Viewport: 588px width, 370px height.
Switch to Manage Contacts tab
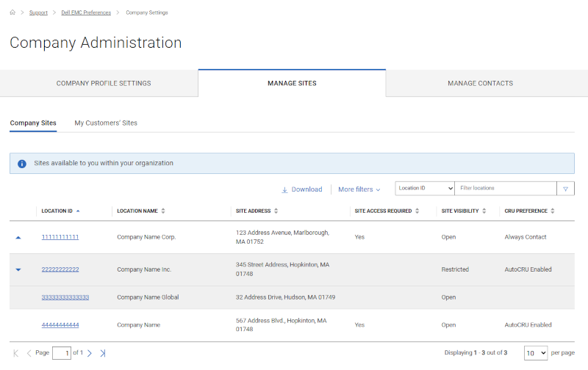480,84
